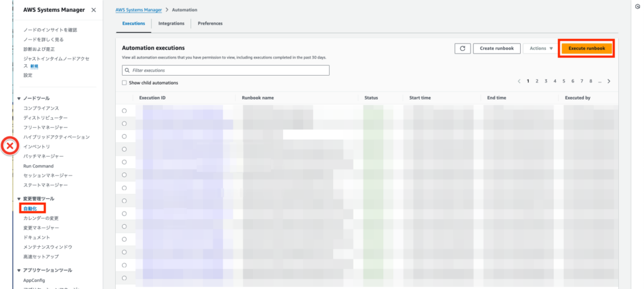Viewport: 644px width, 289px height.
Task: Open カレンダーの変更 in the sidebar
Action: pos(41,218)
